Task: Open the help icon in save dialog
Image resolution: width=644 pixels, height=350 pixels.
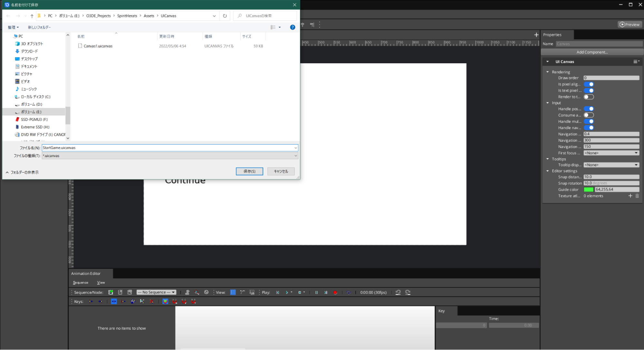Action: pos(293,27)
